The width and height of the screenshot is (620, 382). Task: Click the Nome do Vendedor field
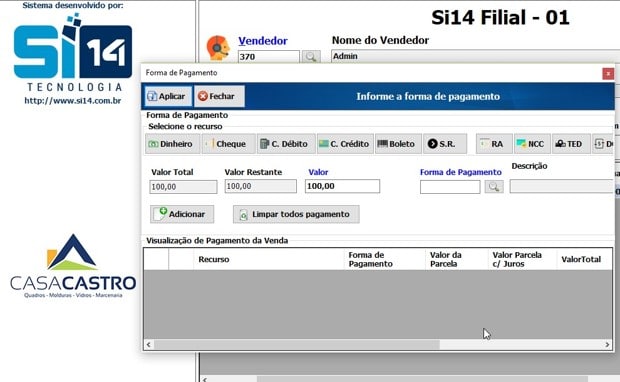pos(474,56)
